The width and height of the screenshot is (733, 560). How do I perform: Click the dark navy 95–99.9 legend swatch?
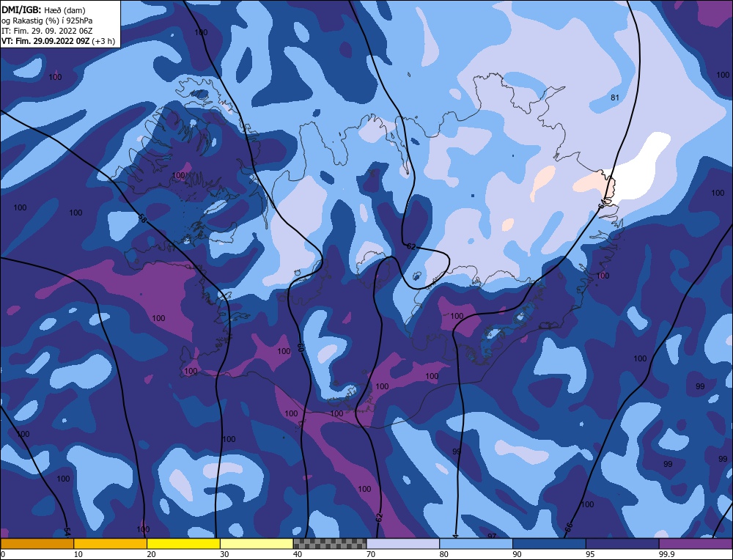click(622, 544)
